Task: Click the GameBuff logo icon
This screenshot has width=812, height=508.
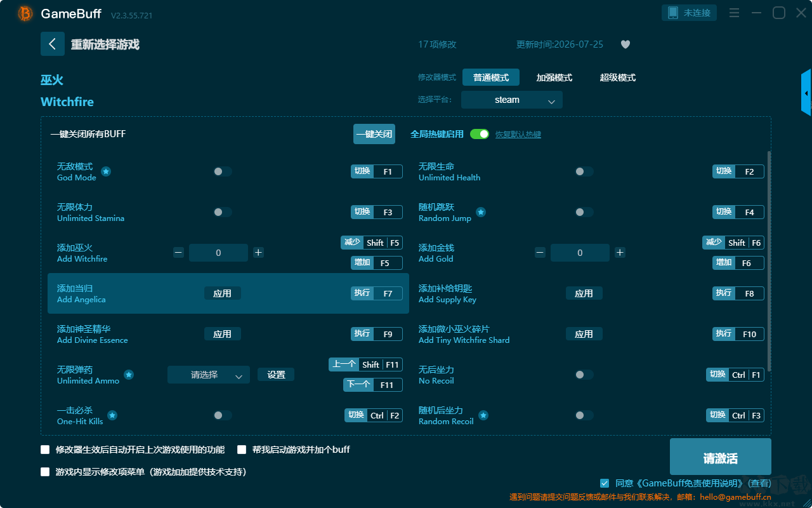Action: [25, 13]
